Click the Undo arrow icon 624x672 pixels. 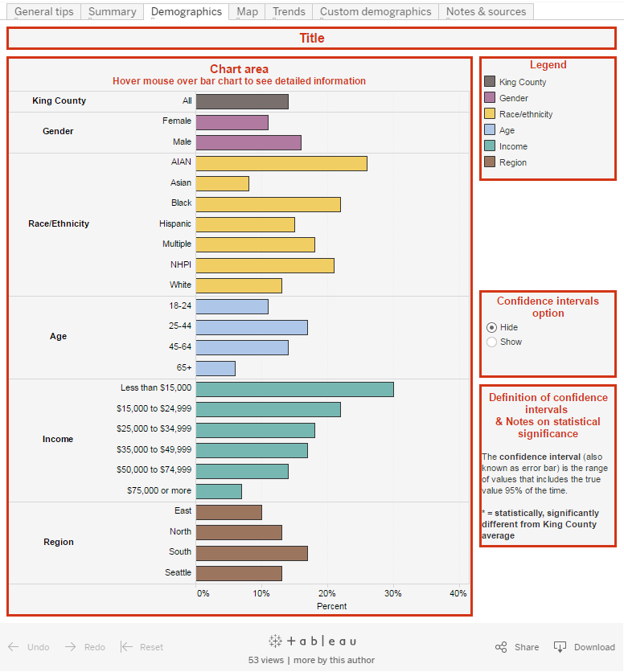(x=14, y=647)
